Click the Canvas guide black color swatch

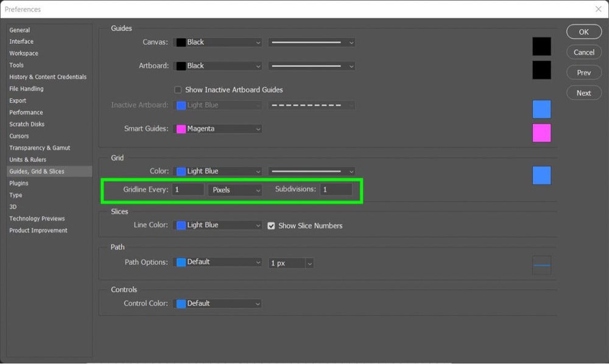point(541,47)
